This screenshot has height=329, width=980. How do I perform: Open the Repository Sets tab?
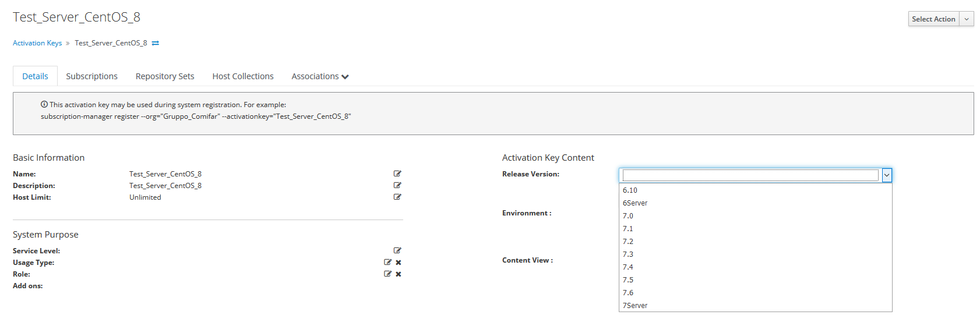coord(165,76)
